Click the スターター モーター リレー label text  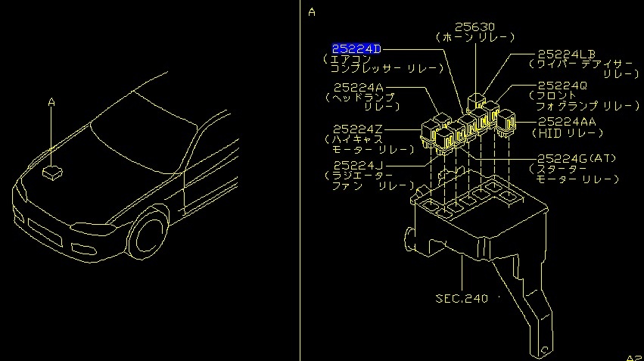[574, 174]
